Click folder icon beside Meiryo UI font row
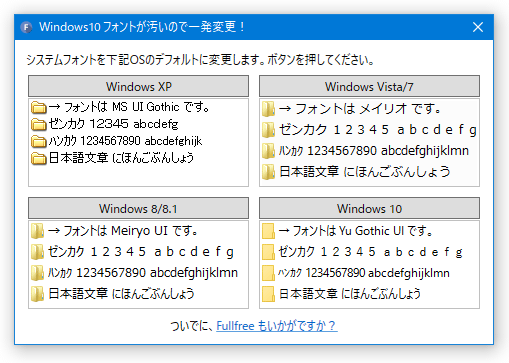 point(37,231)
